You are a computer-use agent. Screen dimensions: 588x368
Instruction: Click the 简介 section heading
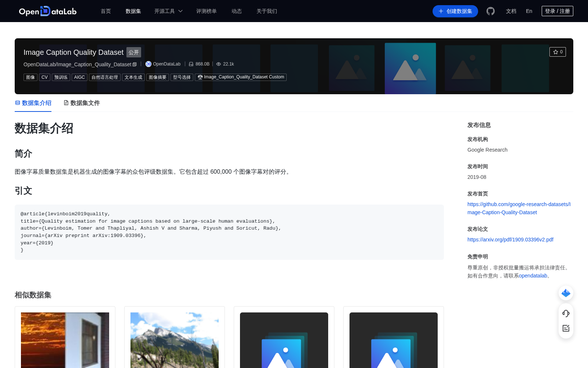pos(24,153)
